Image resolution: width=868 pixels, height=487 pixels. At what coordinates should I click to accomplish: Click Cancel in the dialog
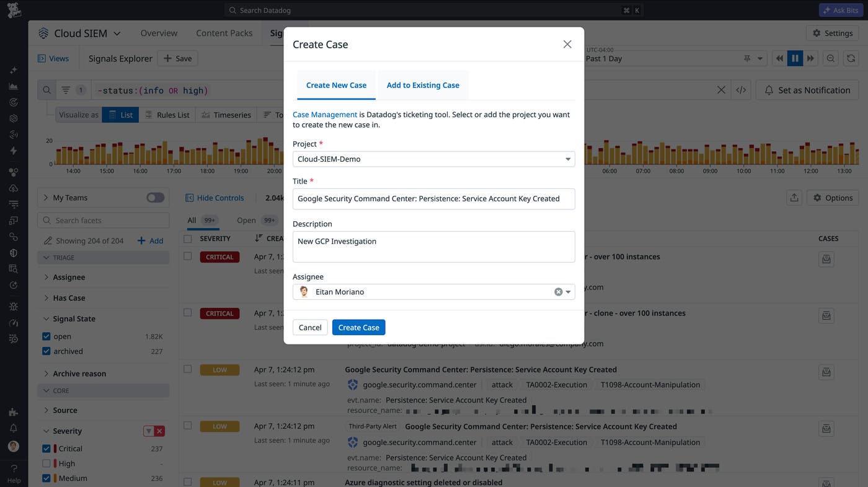click(x=310, y=327)
